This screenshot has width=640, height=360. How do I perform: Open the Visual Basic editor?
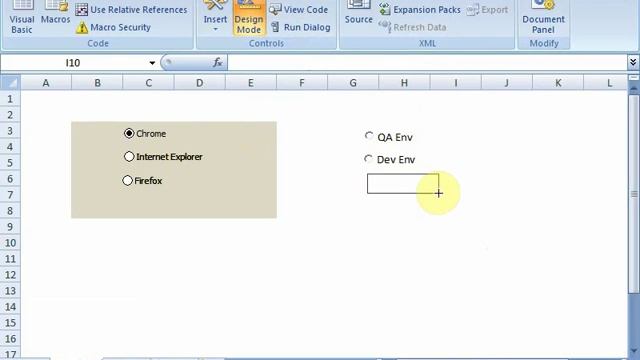[22, 18]
